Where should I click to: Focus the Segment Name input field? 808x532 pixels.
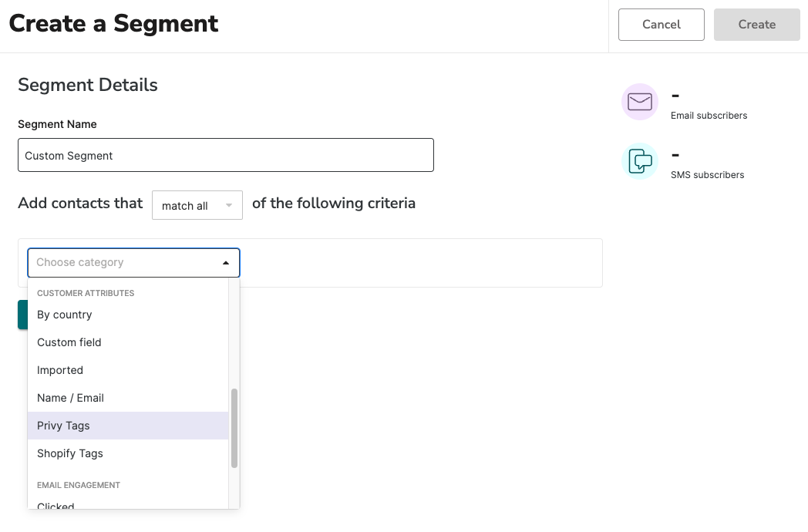[226, 155]
